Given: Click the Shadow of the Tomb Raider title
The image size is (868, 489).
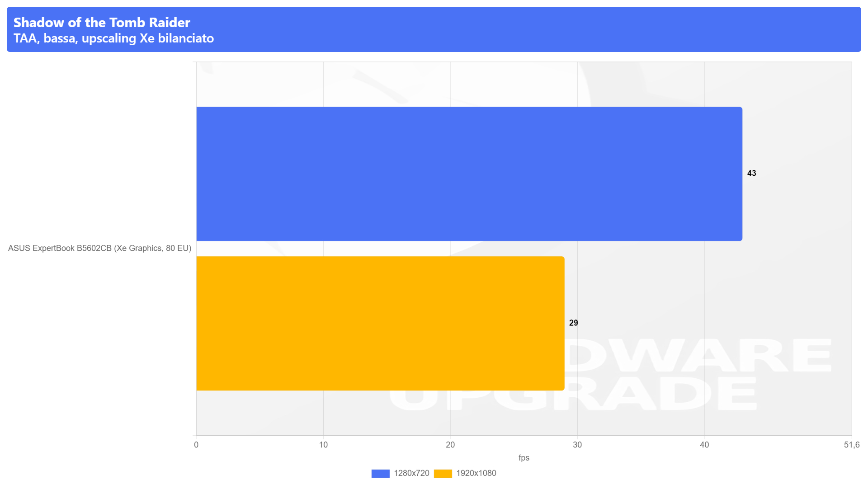Looking at the screenshot, I should tap(102, 22).
